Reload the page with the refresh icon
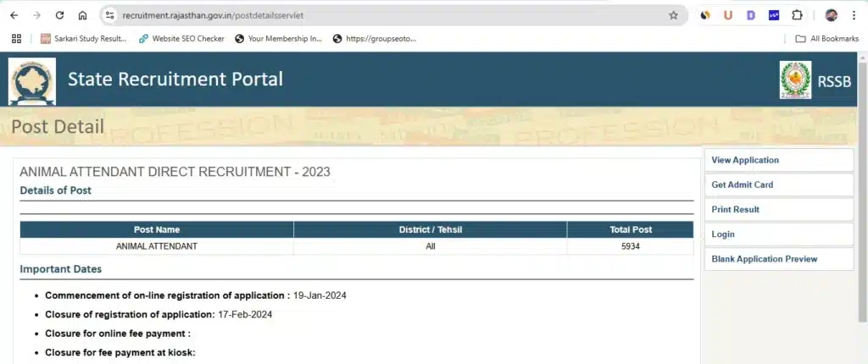 60,15
